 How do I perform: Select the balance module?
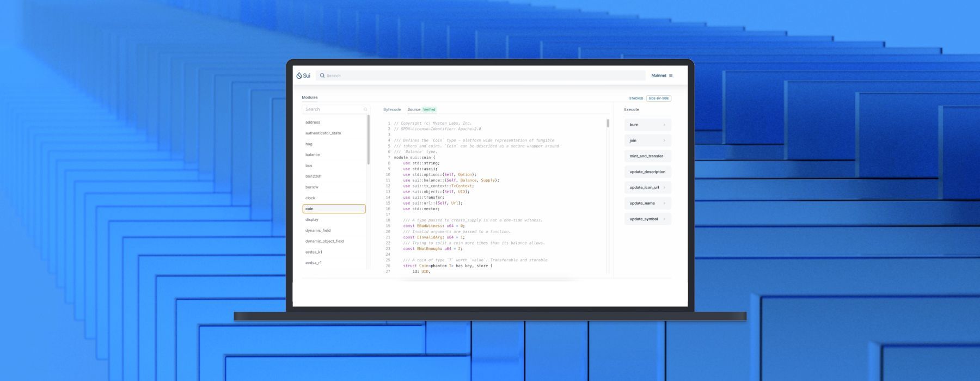[334, 155]
